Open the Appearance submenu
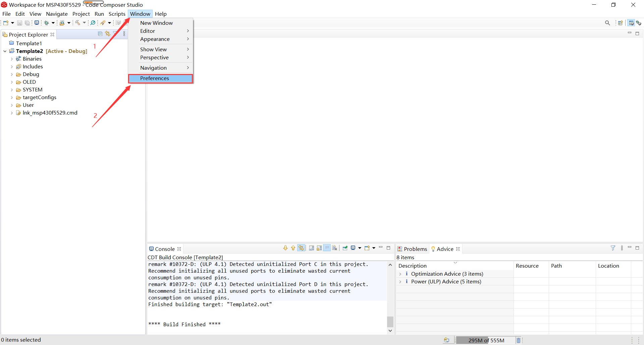 pyautogui.click(x=161, y=39)
